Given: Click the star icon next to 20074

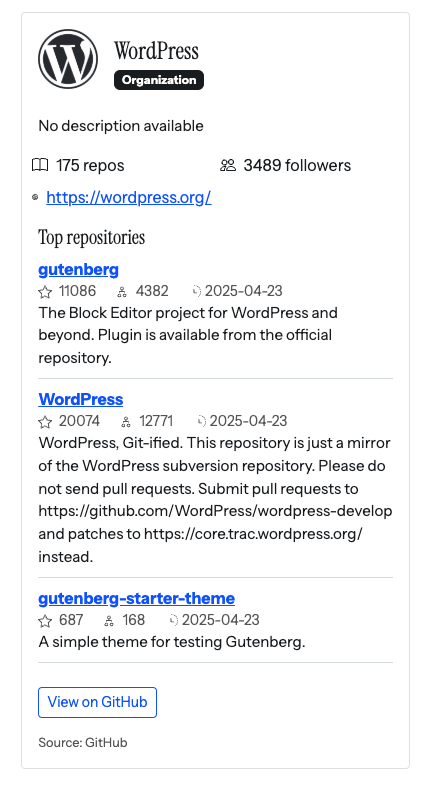Looking at the screenshot, I should click(45, 422).
